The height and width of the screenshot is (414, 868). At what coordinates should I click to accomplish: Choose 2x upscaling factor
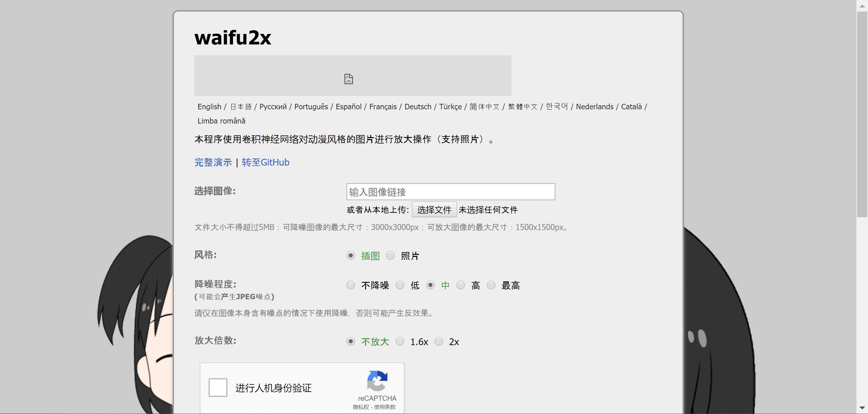point(439,342)
